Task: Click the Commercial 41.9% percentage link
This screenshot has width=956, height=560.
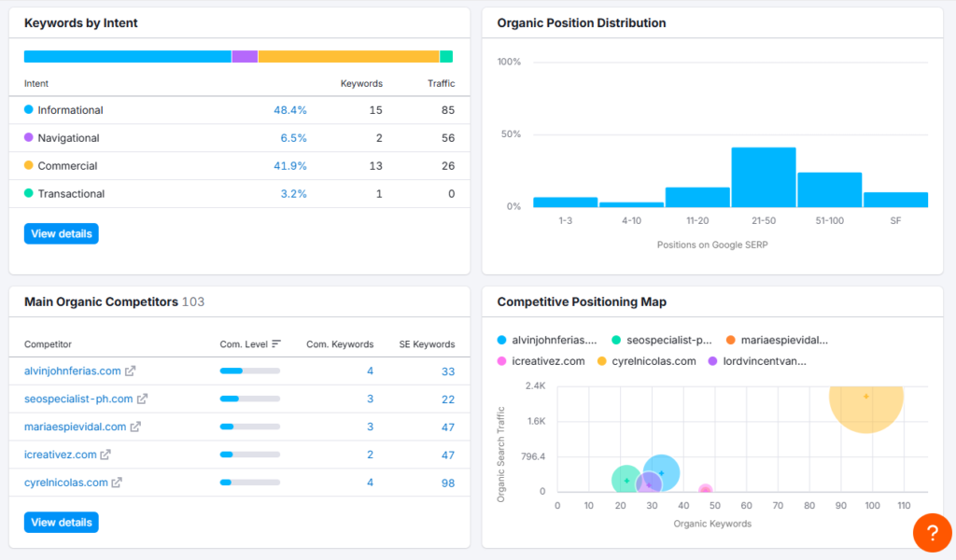Action: (x=289, y=166)
